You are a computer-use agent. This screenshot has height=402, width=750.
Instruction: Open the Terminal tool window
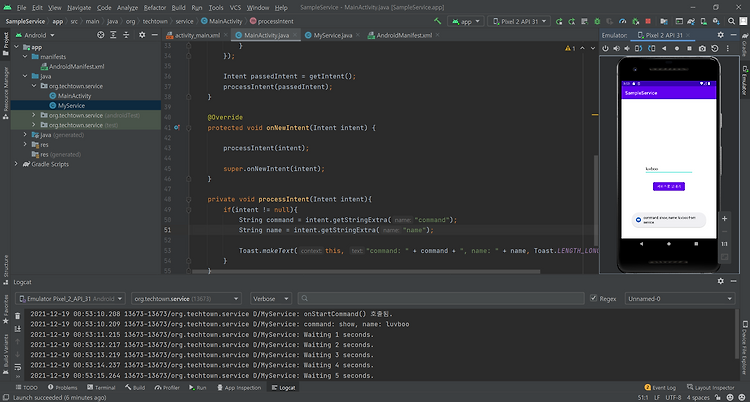(x=101, y=388)
